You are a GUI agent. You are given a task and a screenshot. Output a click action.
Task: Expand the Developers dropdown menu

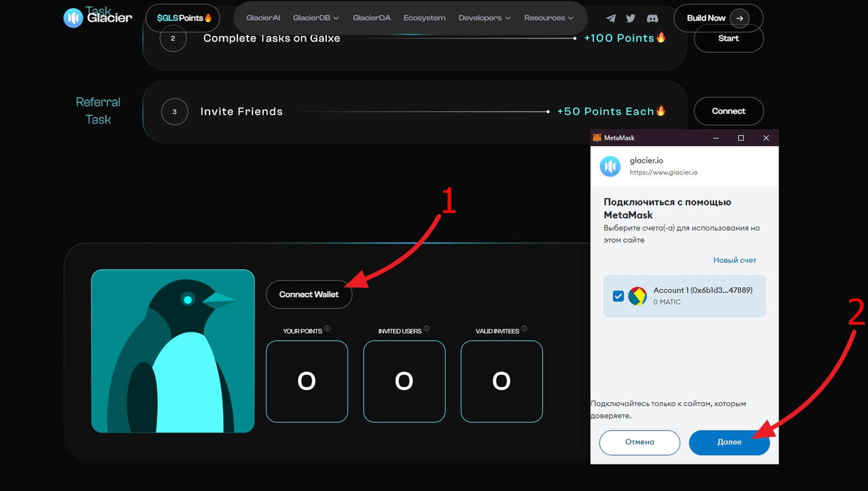pos(484,18)
